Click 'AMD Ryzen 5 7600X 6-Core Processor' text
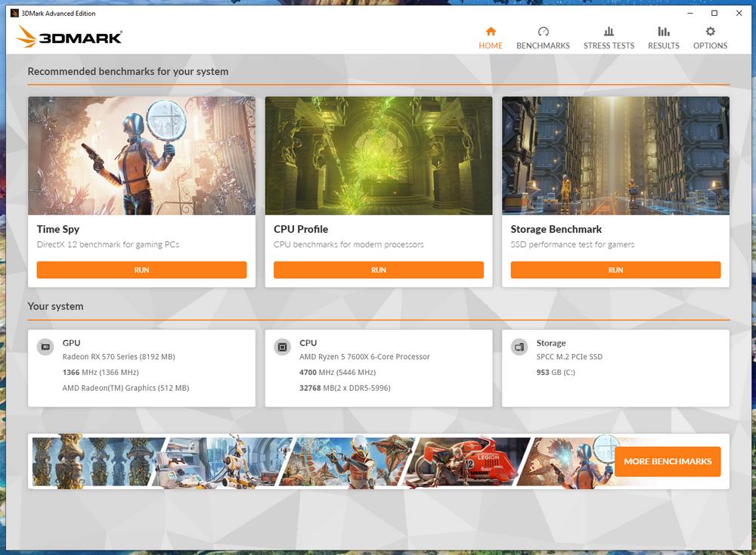 [x=364, y=357]
